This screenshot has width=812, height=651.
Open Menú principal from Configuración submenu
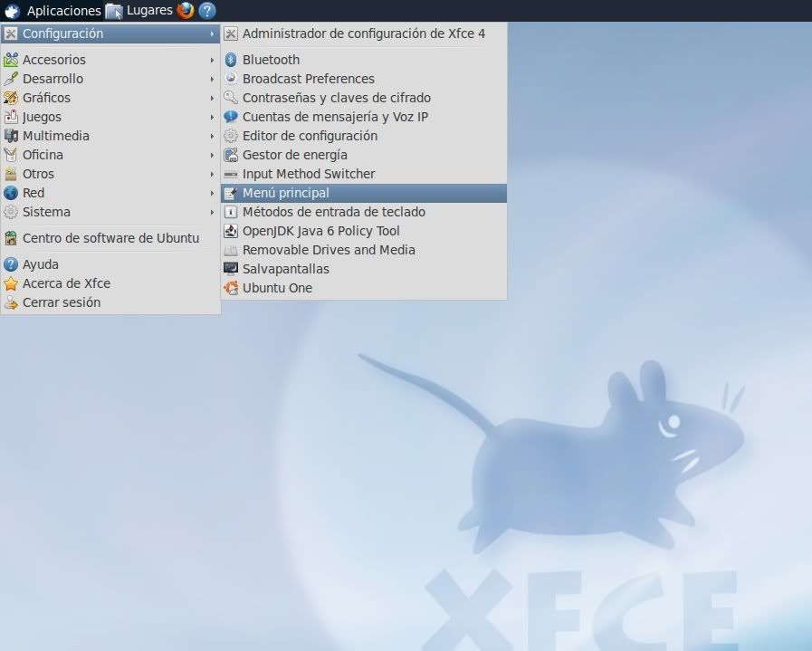[364, 193]
